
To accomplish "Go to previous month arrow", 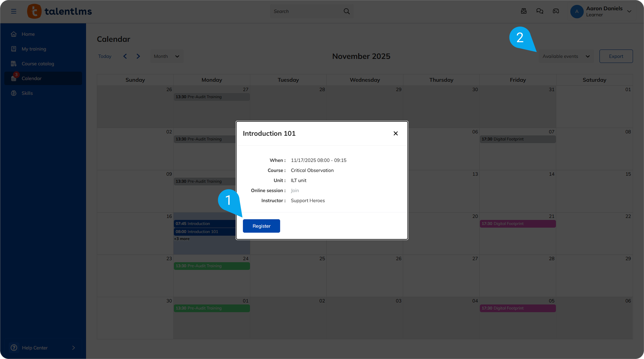I will point(125,56).
